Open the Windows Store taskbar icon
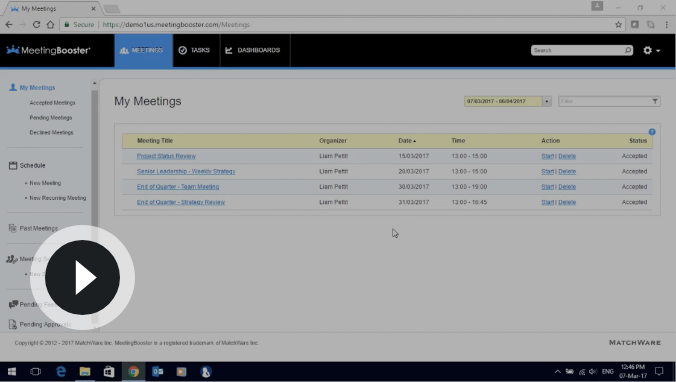The height and width of the screenshot is (382, 676). [x=109, y=372]
